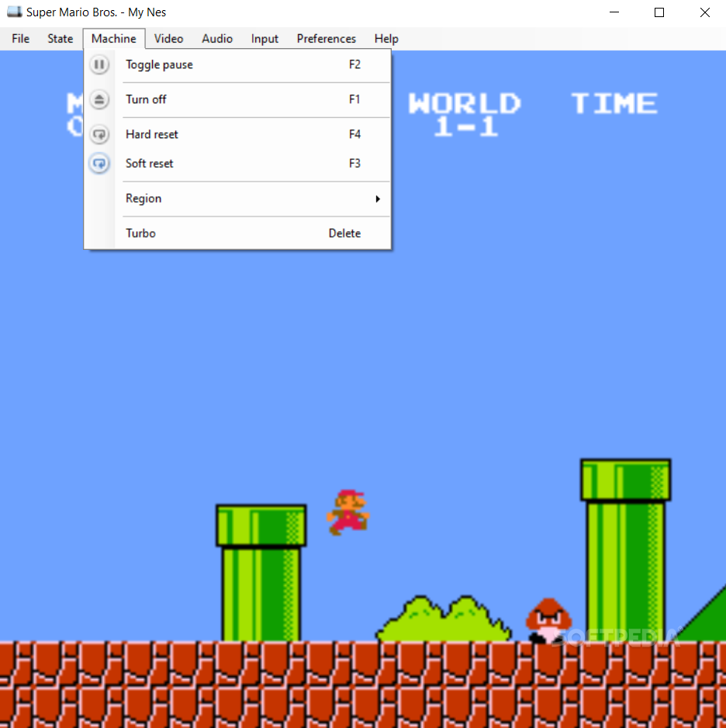
Task: Select Toggle pause menu entry
Action: 237,64
